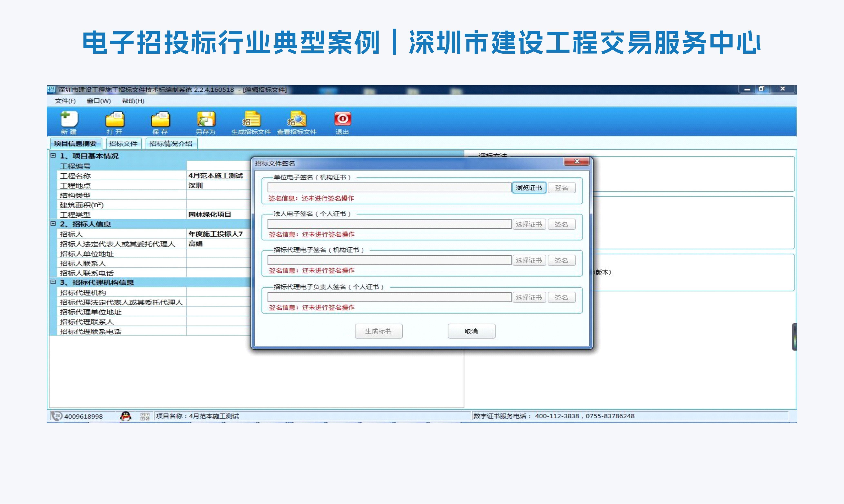This screenshot has width=844, height=504.
Task: Click the QQ penguin status bar icon
Action: (x=125, y=416)
